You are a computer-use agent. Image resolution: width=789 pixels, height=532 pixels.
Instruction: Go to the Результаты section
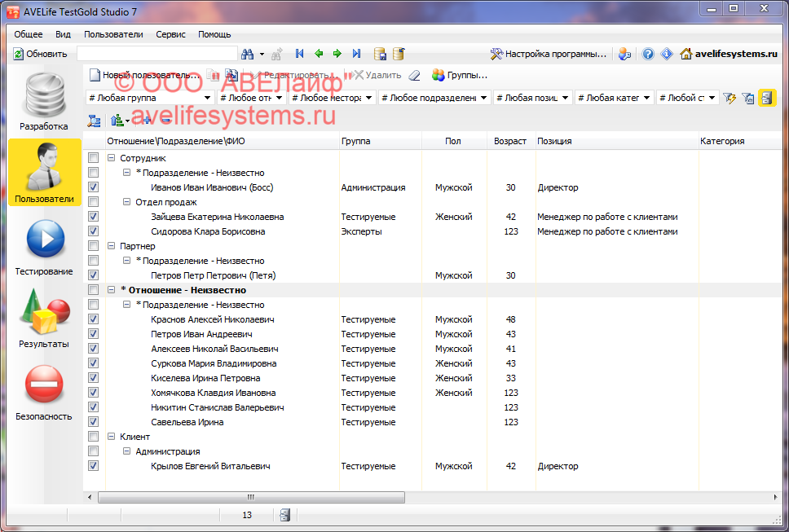coord(44,319)
